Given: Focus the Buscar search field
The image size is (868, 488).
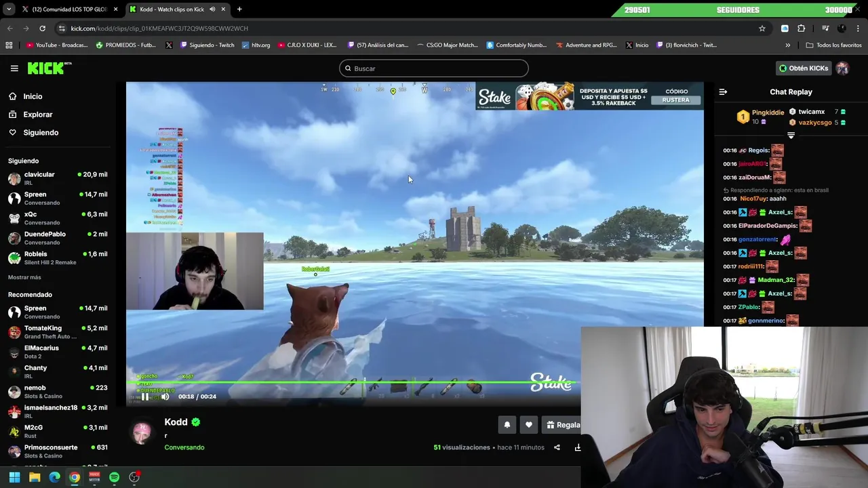Looking at the screenshot, I should (x=434, y=68).
